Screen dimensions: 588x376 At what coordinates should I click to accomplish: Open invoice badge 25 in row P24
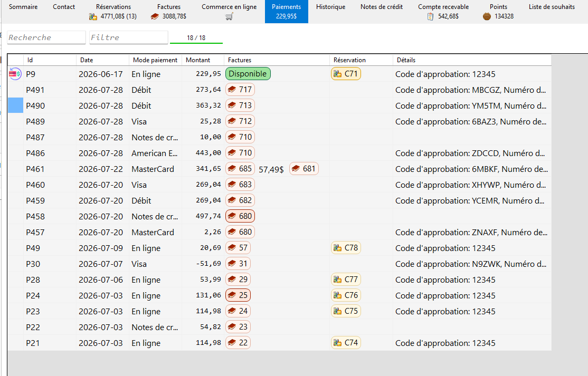(238, 295)
